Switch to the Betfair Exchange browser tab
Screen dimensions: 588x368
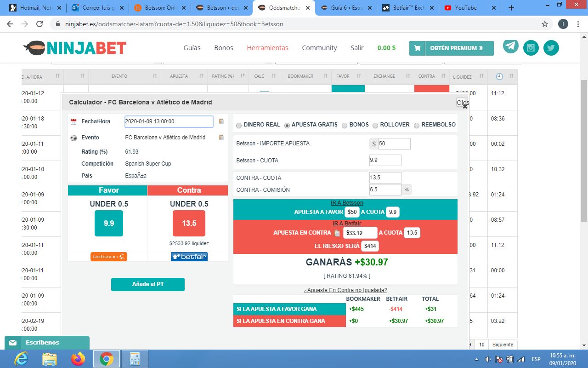point(408,8)
